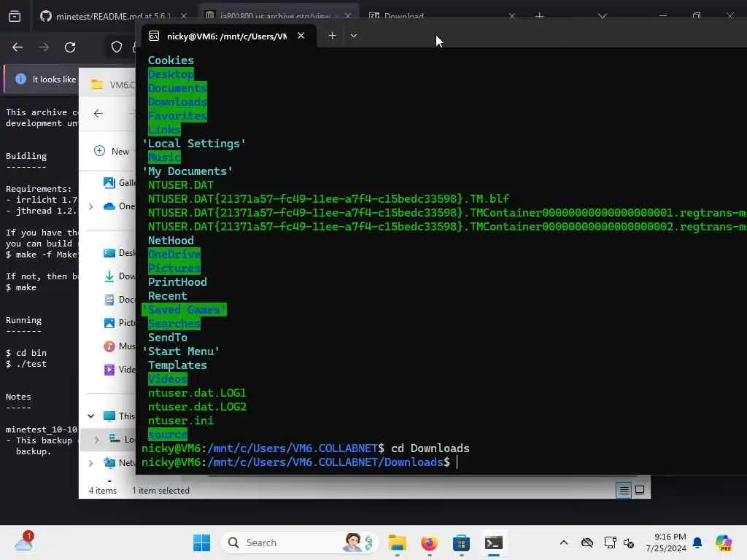Image resolution: width=747 pixels, height=560 pixels.
Task: Open the Windows Start menu
Action: 201,542
